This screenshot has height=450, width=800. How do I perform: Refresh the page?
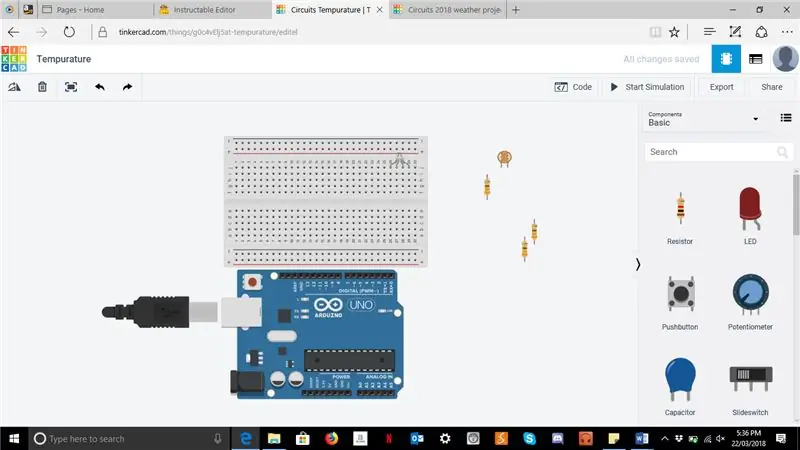pyautogui.click(x=69, y=32)
